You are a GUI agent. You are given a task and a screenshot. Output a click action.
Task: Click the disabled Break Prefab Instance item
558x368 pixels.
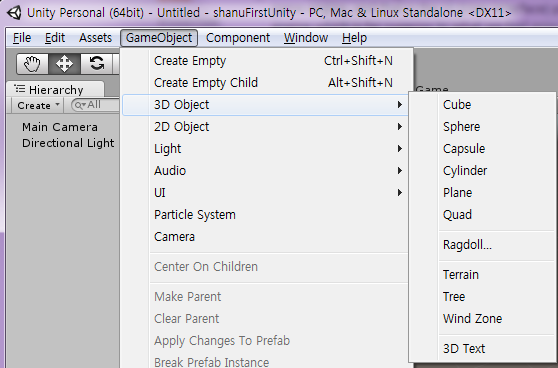(x=265, y=361)
